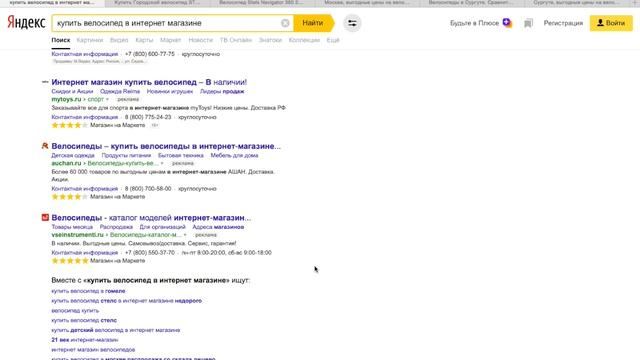
Task: Open the bookmarks collections icon
Action: click(x=528, y=23)
